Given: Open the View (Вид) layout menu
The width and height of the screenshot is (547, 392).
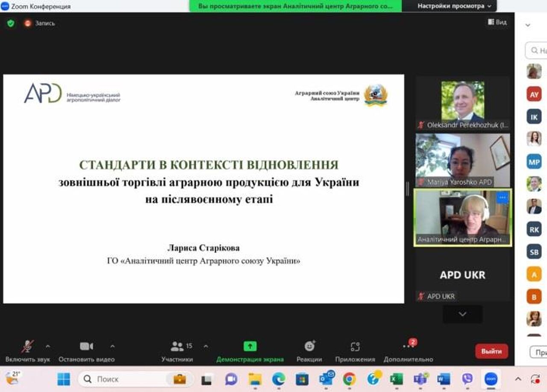Looking at the screenshot, I should click(497, 22).
